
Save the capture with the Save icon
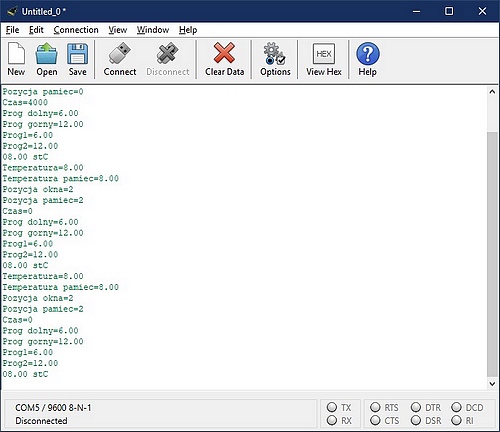(x=77, y=59)
